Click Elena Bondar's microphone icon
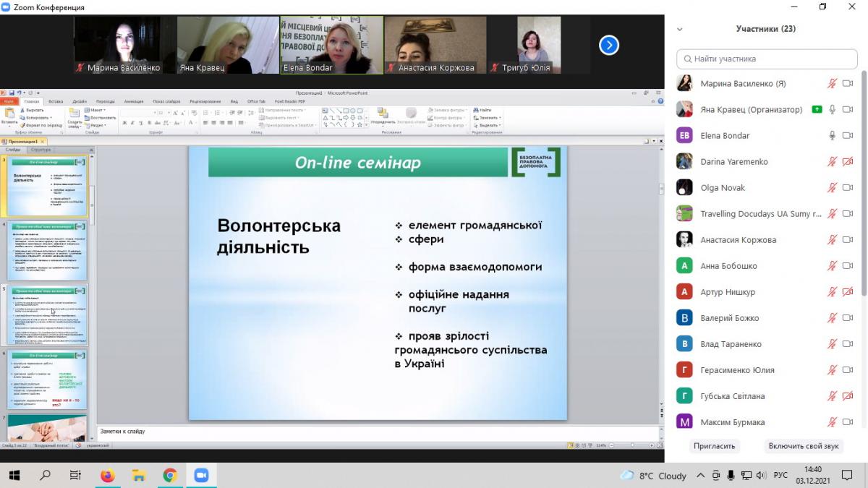This screenshot has width=868, height=488. (x=833, y=136)
